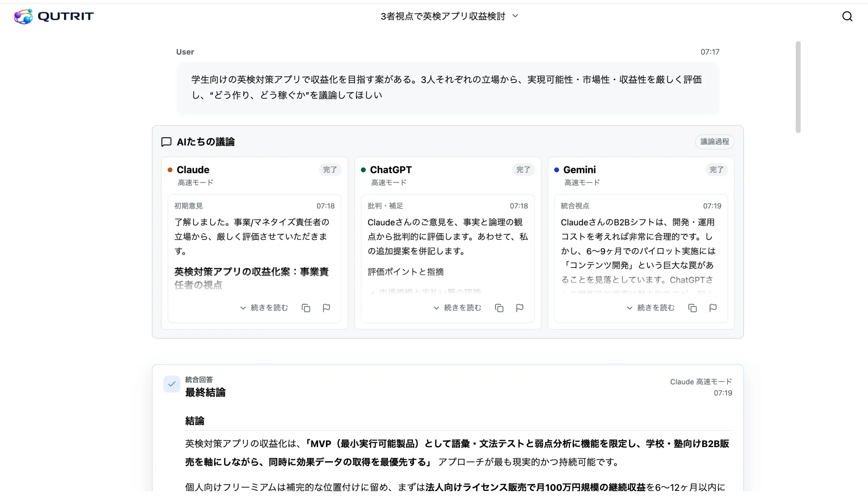Click the 完了 badge on ChatGPT card
Image resolution: width=868 pixels, height=502 pixels.
pyautogui.click(x=523, y=170)
